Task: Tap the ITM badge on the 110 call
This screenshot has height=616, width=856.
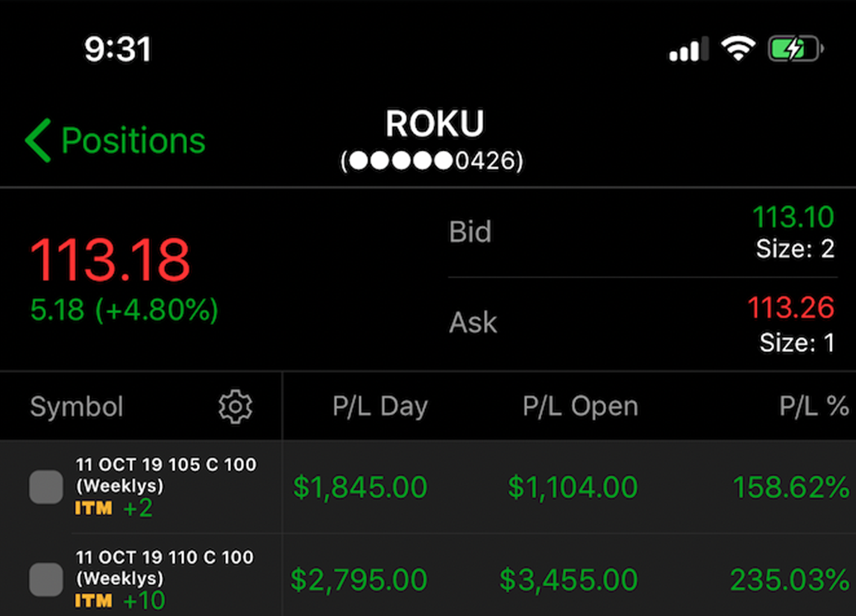Action: point(93,601)
